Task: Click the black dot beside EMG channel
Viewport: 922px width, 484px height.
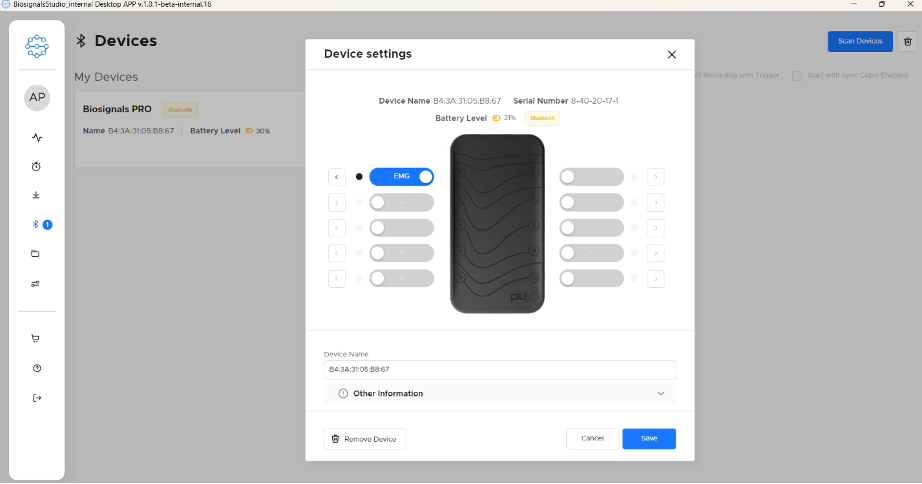Action: (359, 176)
